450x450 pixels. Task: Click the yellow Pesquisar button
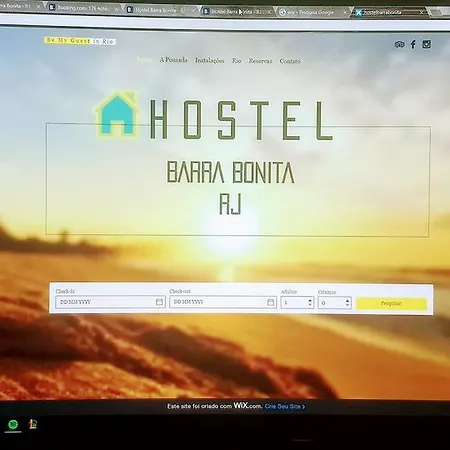tap(391, 303)
